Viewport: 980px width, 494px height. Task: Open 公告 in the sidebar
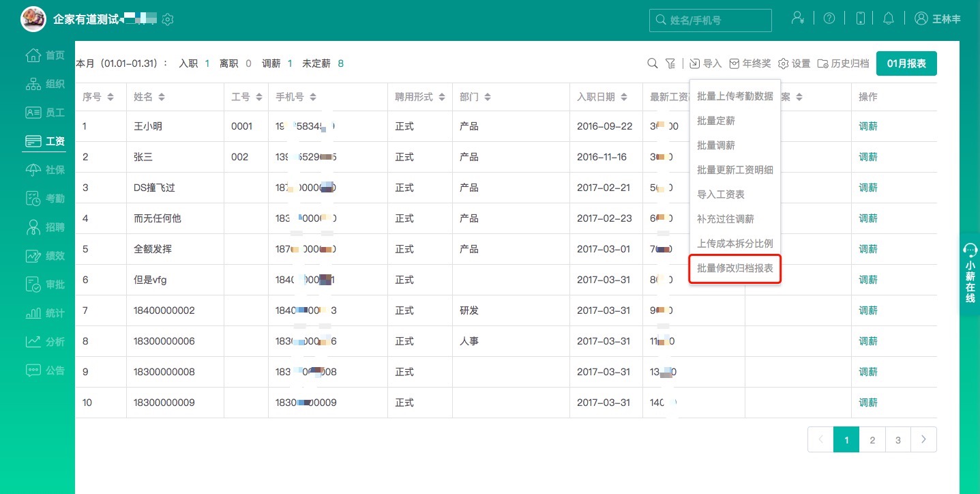[x=45, y=370]
